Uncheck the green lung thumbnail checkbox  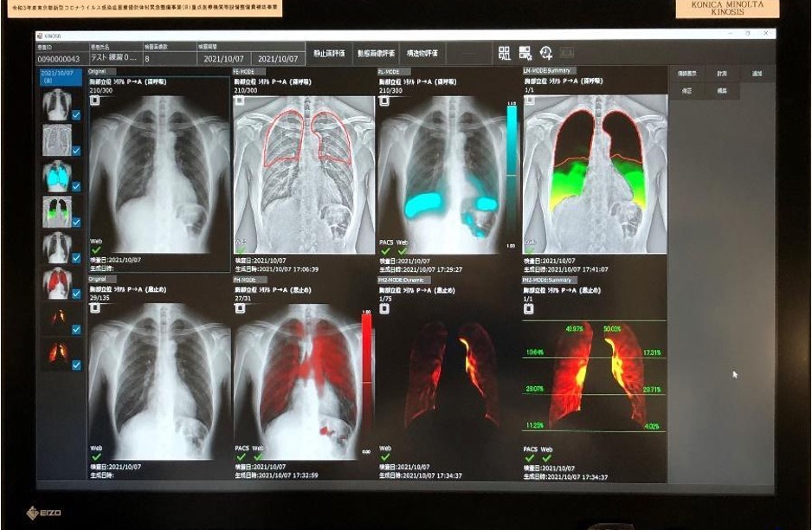tap(76, 223)
